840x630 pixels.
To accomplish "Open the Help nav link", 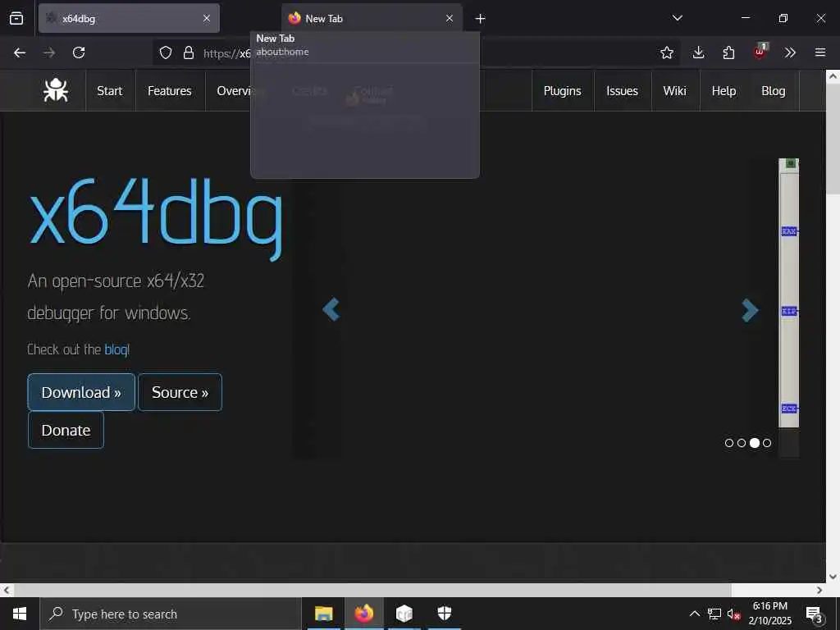I will [x=724, y=90].
